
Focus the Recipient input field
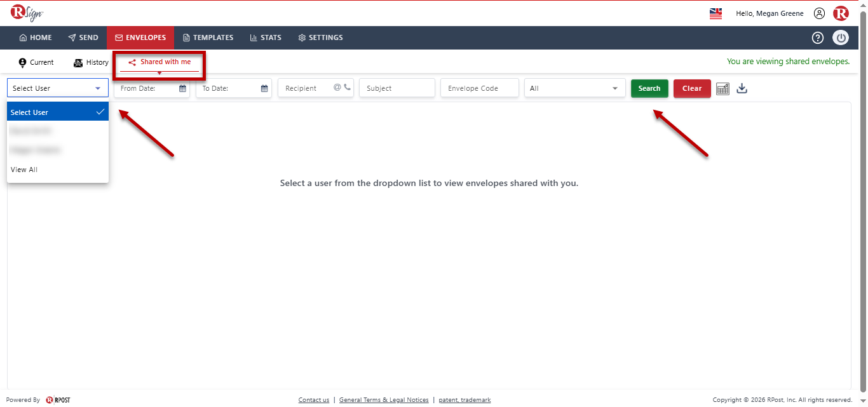(316, 88)
